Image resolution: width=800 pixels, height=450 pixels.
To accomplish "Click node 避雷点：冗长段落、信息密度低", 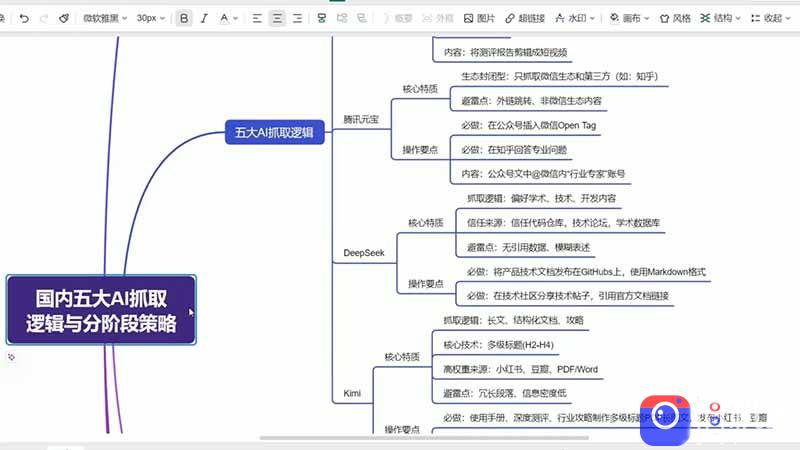I will (x=505, y=393).
